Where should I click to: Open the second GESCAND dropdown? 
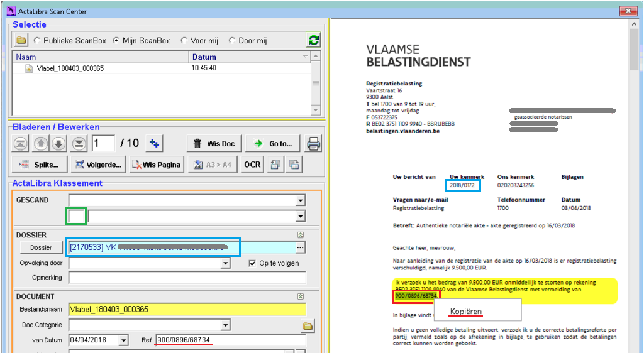coord(301,216)
